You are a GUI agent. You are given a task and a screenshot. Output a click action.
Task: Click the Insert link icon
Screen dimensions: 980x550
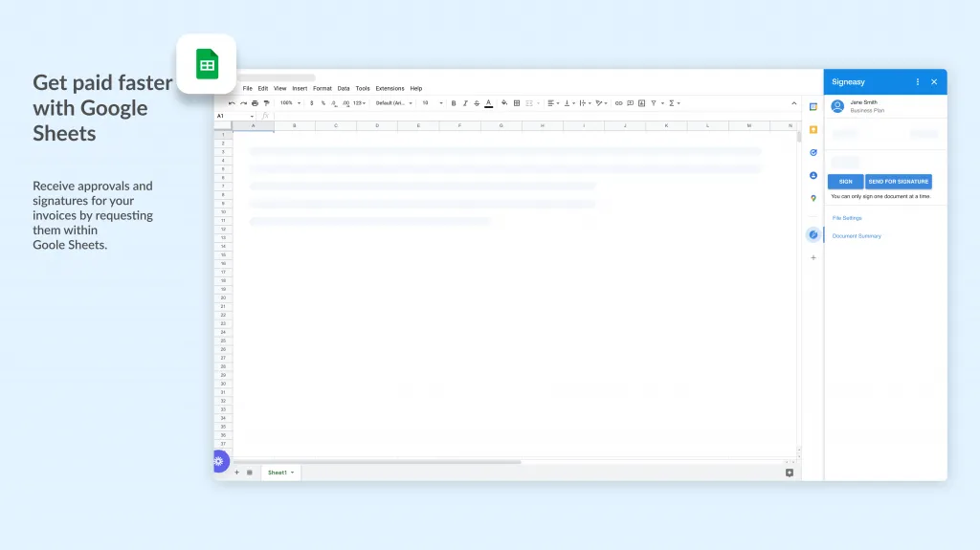tap(619, 103)
